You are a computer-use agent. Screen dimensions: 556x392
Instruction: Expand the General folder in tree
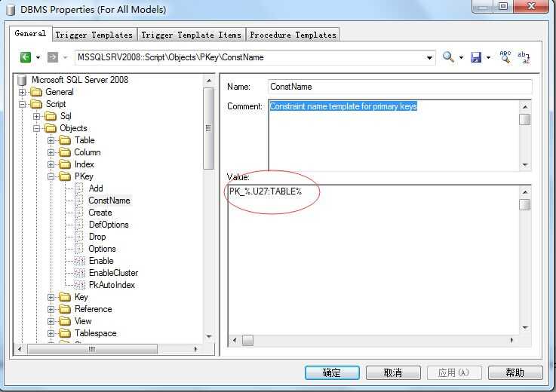pos(23,92)
